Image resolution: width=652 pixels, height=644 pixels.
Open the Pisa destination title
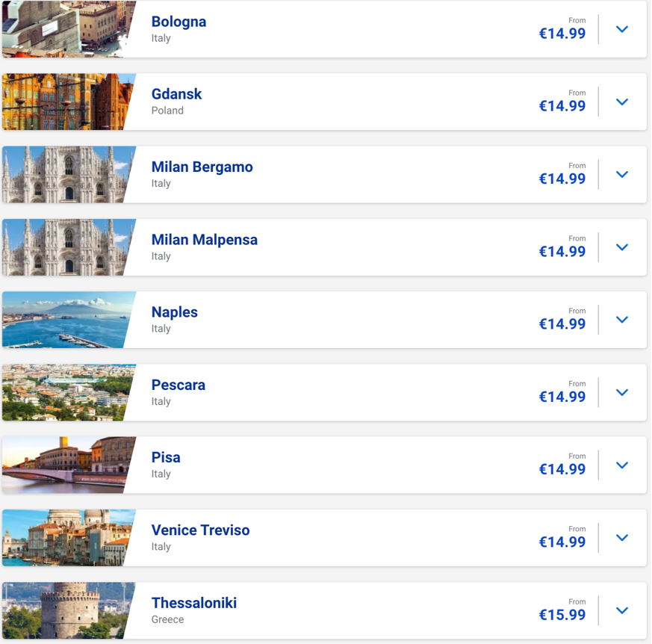tap(166, 457)
